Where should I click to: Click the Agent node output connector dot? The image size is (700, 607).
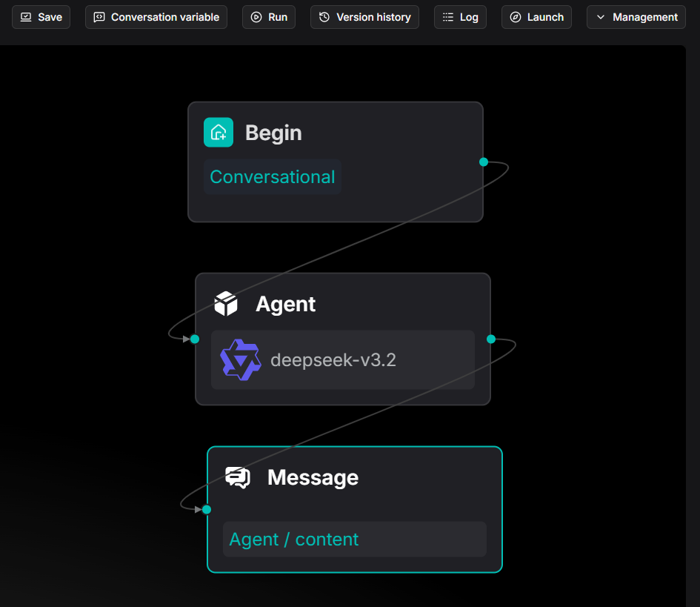click(491, 339)
